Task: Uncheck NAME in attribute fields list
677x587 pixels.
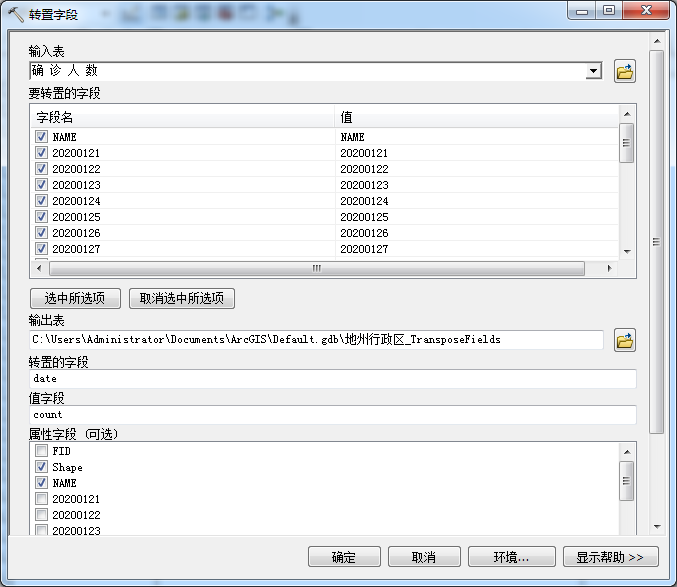Action: pyautogui.click(x=41, y=483)
